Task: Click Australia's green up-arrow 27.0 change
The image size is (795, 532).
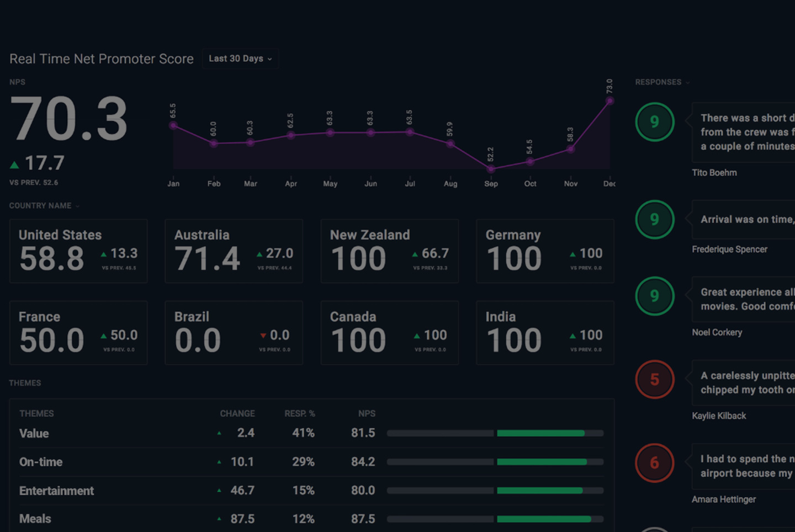Action: pyautogui.click(x=274, y=253)
